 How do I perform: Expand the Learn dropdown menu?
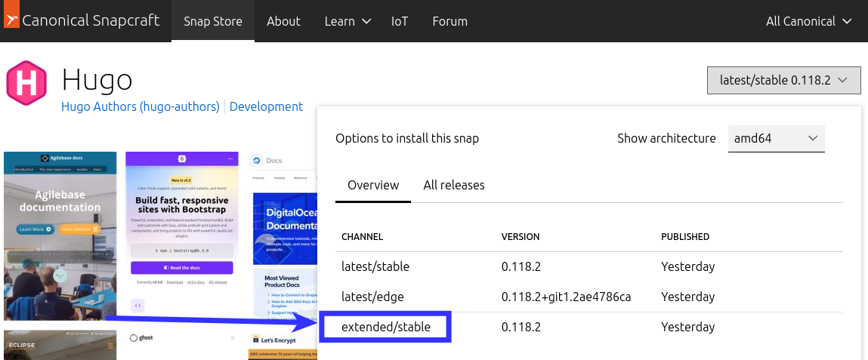348,21
